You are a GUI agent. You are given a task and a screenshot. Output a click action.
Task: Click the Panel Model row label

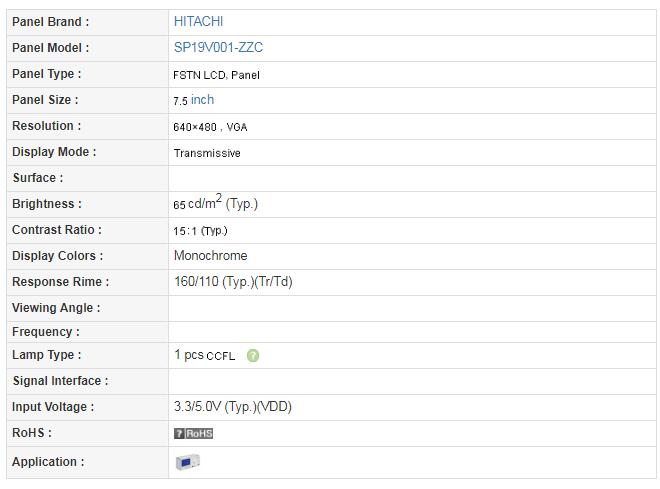pos(50,47)
